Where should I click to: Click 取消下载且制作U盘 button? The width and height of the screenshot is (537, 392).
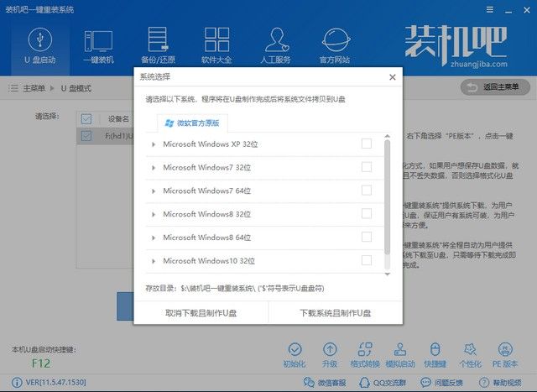201,312
